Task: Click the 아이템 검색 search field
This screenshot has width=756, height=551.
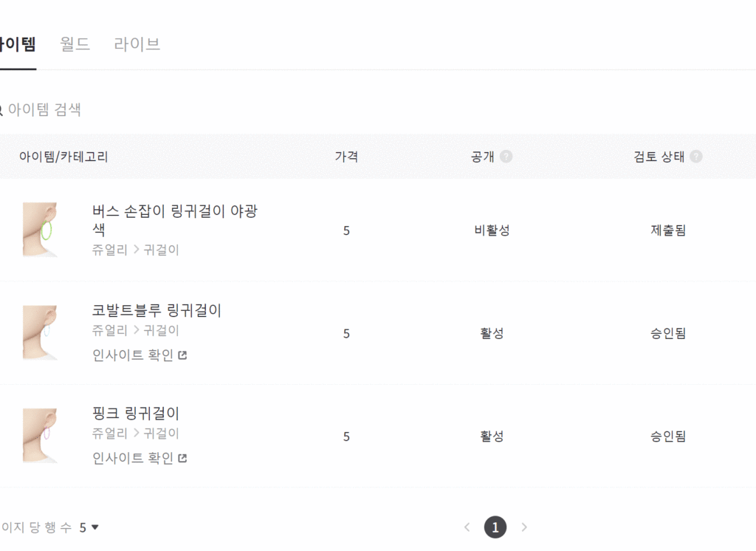Action: [148, 110]
